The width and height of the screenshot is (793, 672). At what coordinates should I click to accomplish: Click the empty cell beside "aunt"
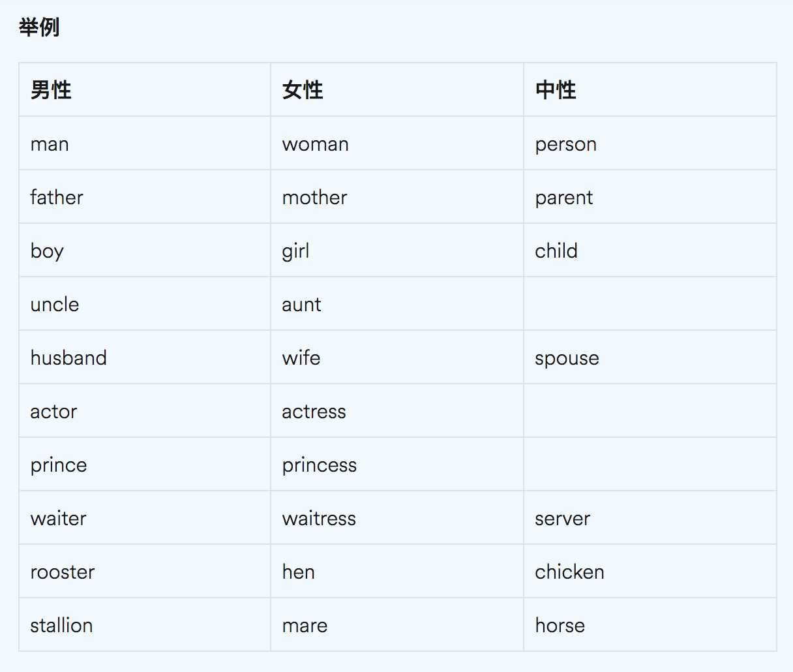(x=650, y=304)
